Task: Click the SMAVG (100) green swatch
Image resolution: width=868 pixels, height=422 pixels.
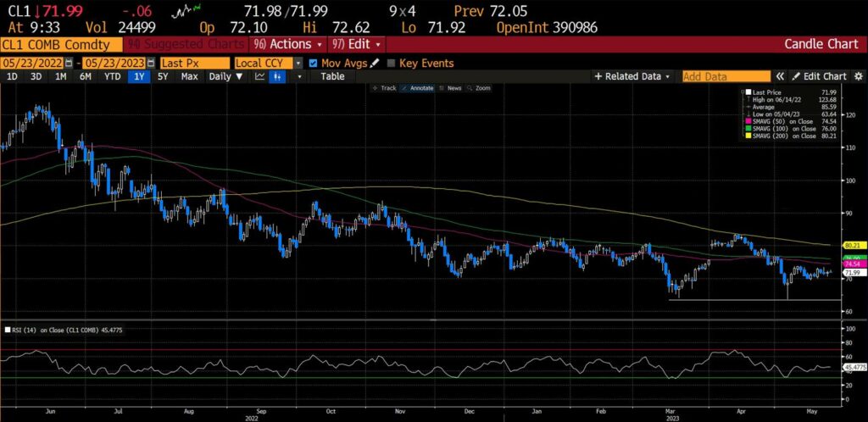Action: 749,128
